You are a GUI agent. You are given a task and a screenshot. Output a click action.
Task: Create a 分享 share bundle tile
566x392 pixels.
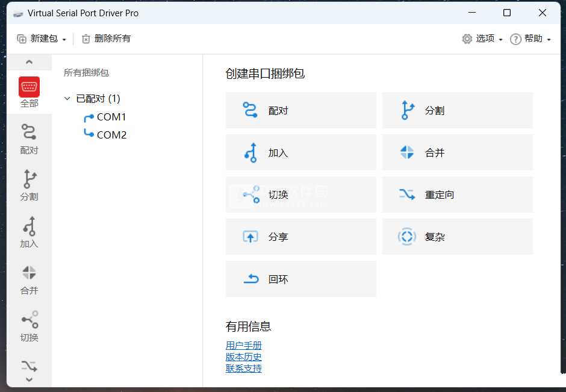[x=300, y=237]
